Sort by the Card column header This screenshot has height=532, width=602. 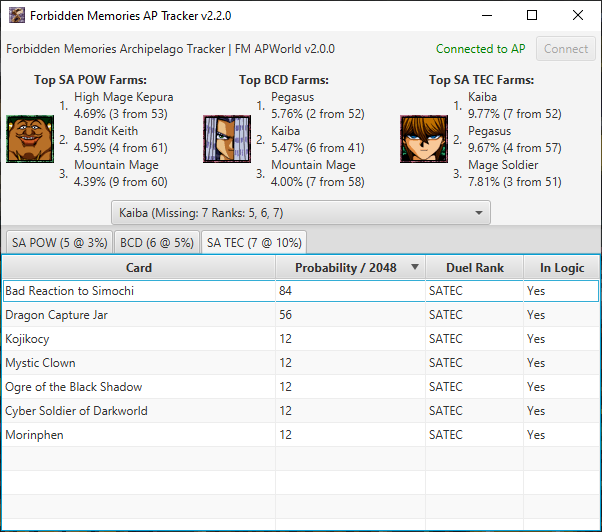coord(139,268)
